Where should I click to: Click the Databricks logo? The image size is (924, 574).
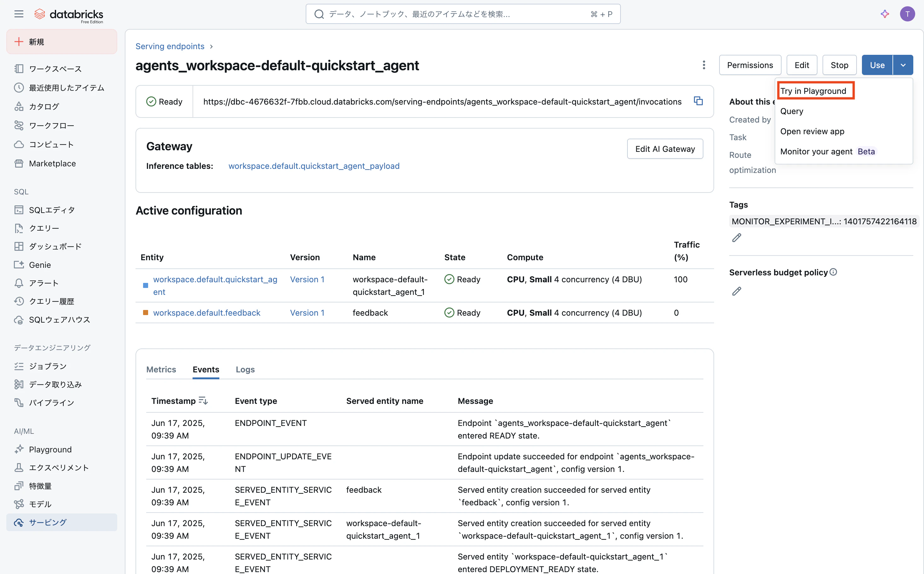click(x=69, y=15)
